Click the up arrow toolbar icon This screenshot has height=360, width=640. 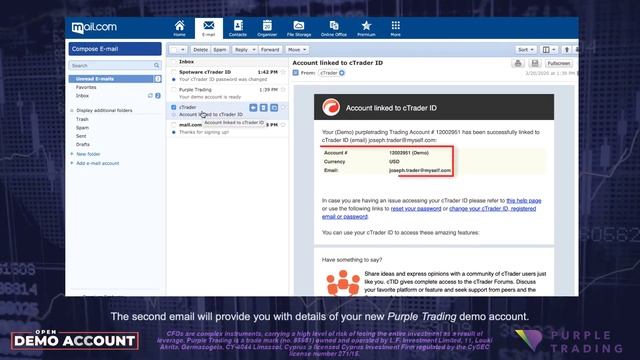[567, 49]
